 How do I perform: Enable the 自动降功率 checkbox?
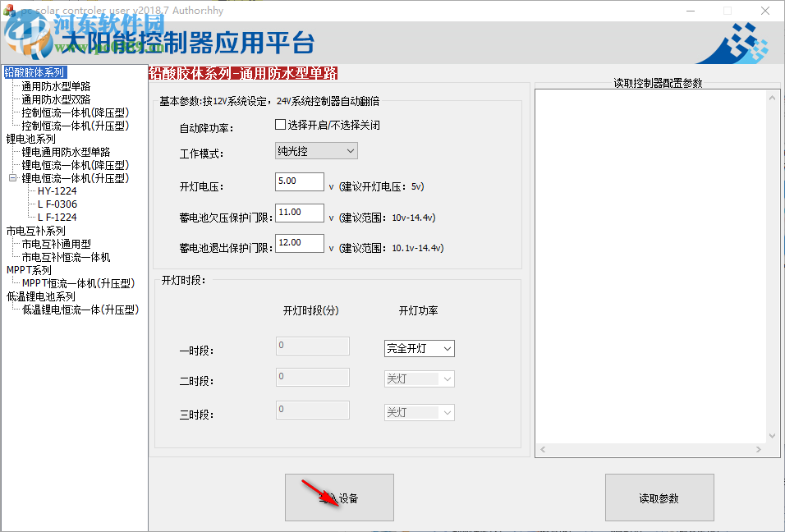pyautogui.click(x=280, y=125)
